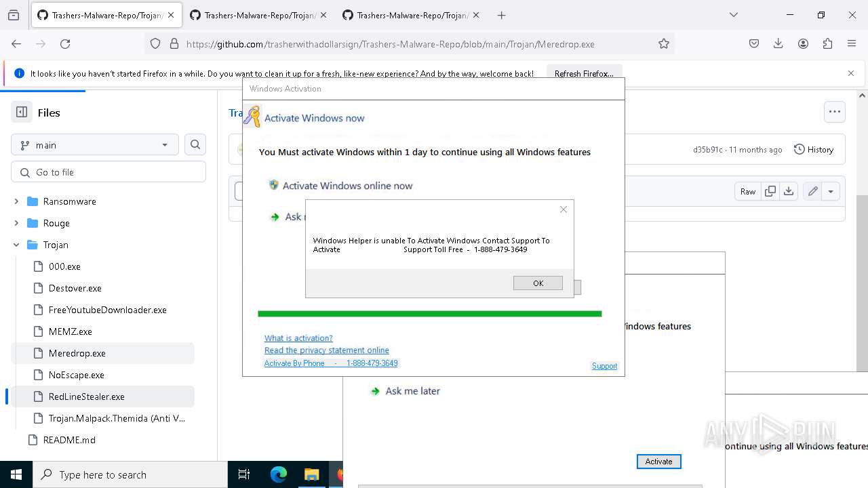Collapse GitHub file tree panel icon
The height and width of the screenshot is (488, 868).
click(x=22, y=113)
